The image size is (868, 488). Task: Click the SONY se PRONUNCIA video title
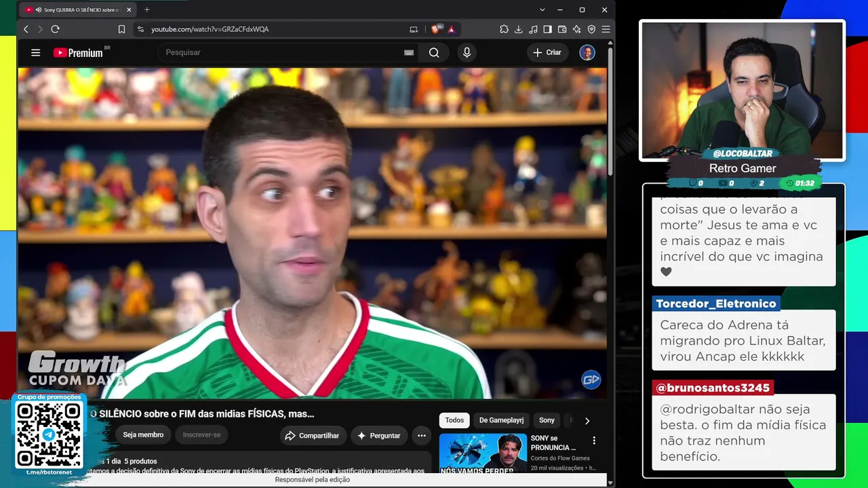(x=553, y=443)
